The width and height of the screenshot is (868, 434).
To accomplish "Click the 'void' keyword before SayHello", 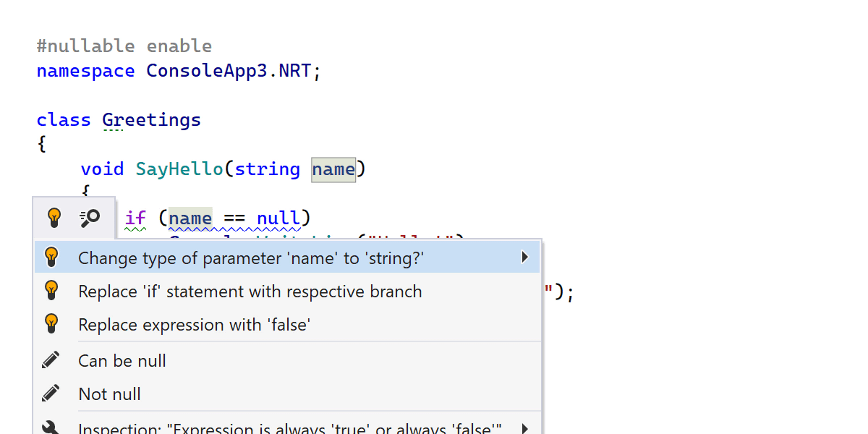I will [102, 169].
